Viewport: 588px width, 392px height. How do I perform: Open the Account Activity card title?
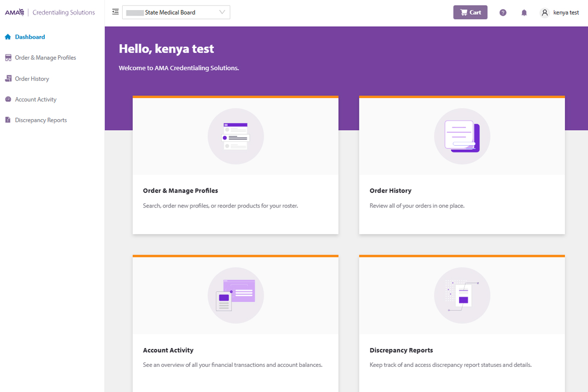coord(168,350)
